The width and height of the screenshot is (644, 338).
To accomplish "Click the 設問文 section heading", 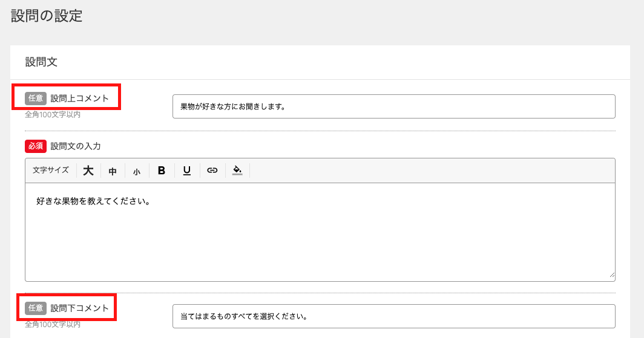I will (x=41, y=62).
